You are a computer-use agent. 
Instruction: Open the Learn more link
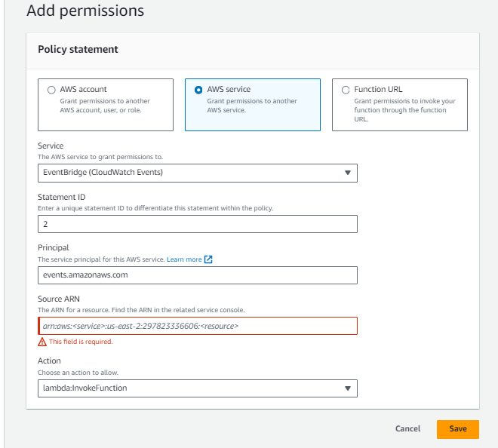click(x=184, y=259)
